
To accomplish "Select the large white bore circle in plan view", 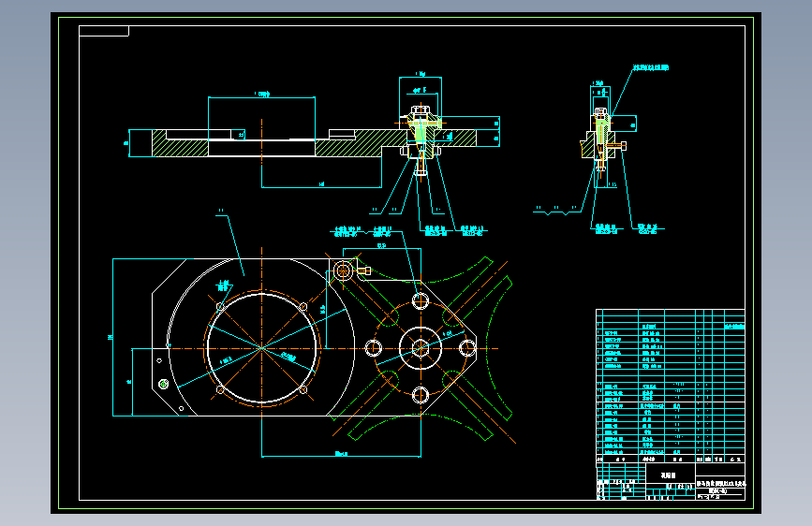I will click(x=261, y=348).
